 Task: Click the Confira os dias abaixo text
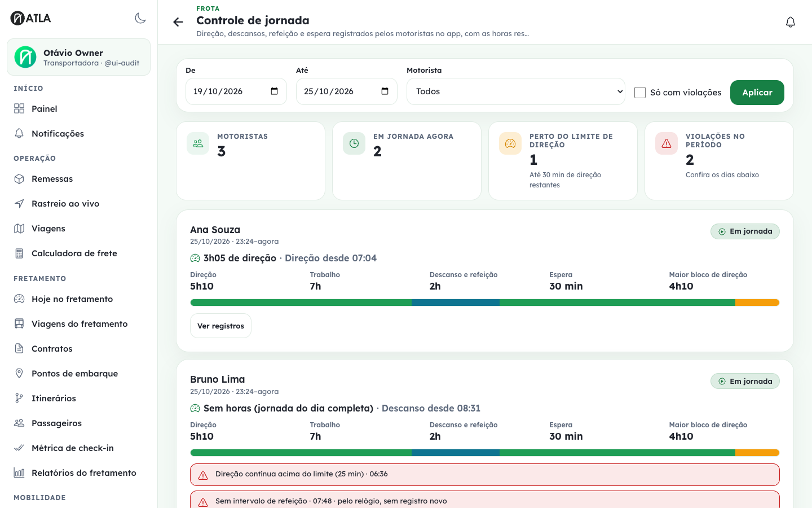point(722,175)
